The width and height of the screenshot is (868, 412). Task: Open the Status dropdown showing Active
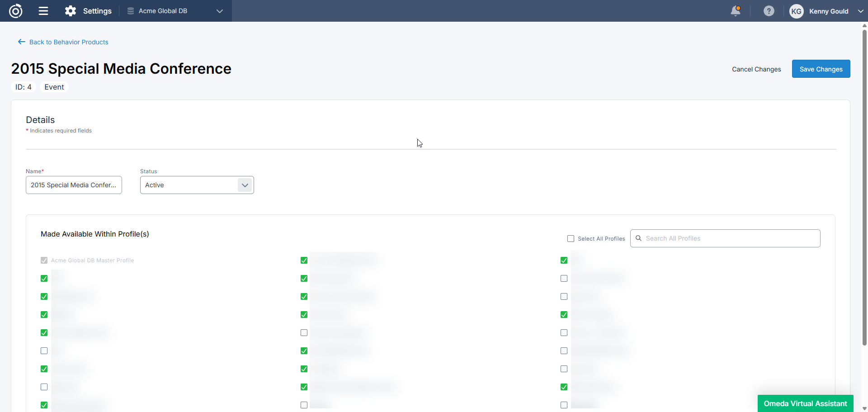click(x=245, y=185)
